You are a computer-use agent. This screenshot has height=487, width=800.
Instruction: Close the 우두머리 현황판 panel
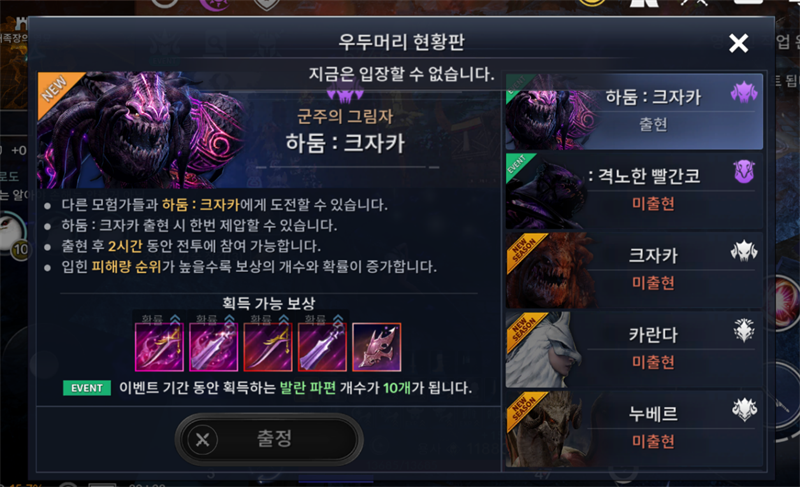tap(738, 43)
